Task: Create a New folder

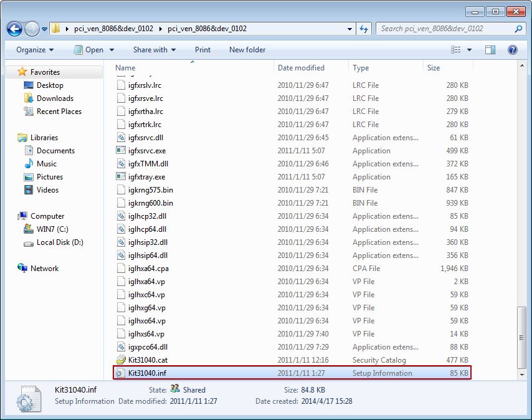Action: tap(247, 50)
